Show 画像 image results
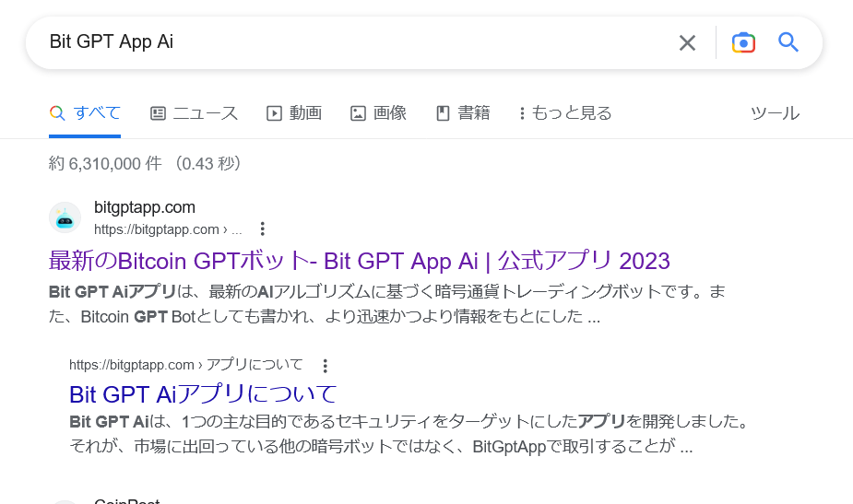Image resolution: width=853 pixels, height=504 pixels. (378, 113)
